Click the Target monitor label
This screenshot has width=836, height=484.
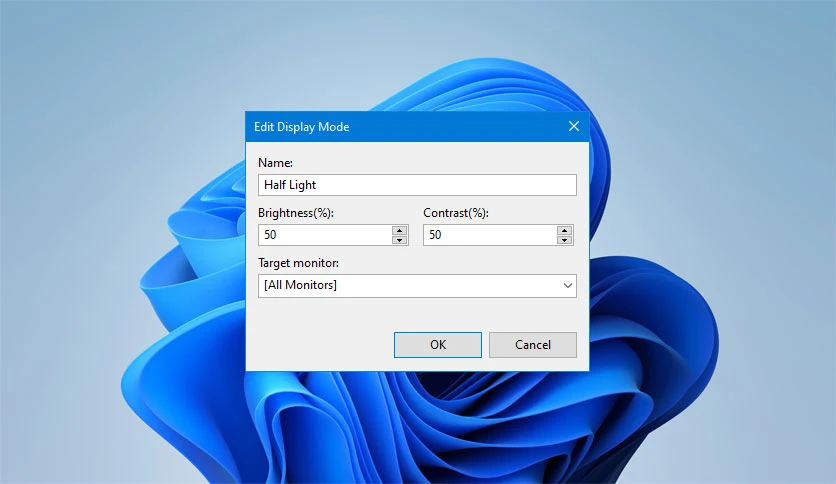point(298,263)
